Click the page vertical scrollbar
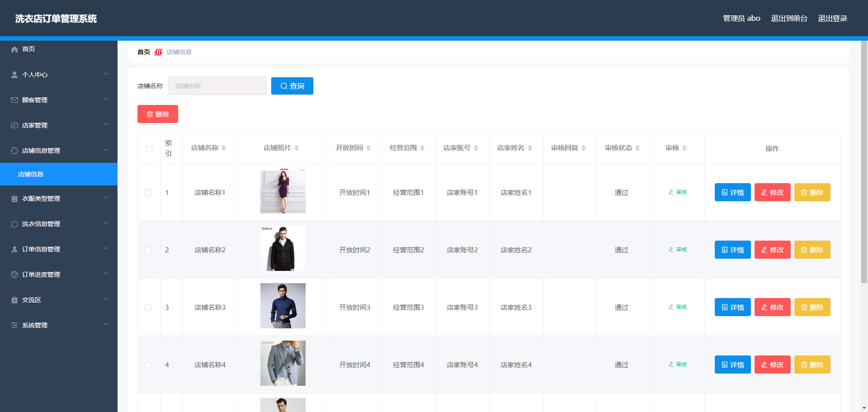Viewport: 868px width, 412px height. click(x=864, y=162)
